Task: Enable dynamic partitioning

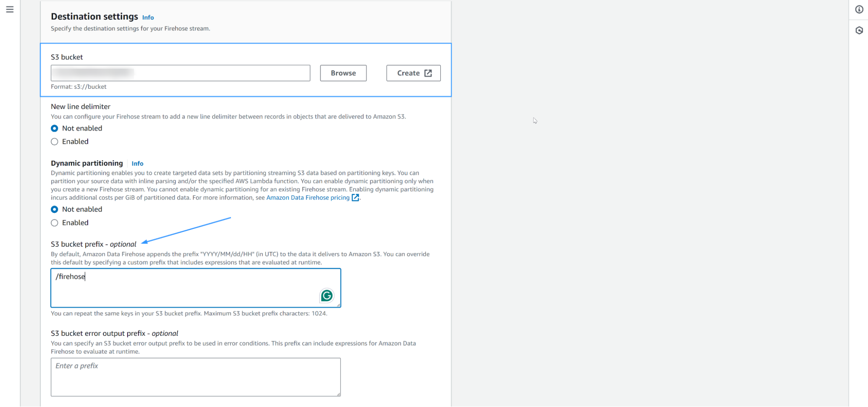Action: click(54, 223)
